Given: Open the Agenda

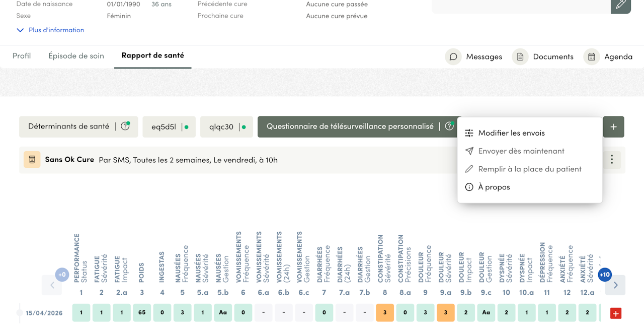Looking at the screenshot, I should coord(608,56).
